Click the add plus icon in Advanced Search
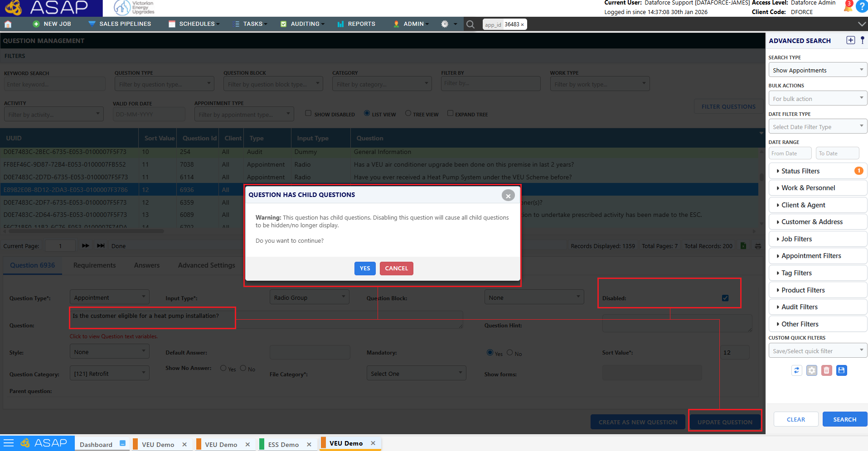Screen dimensions: 868x451 click(x=851, y=40)
